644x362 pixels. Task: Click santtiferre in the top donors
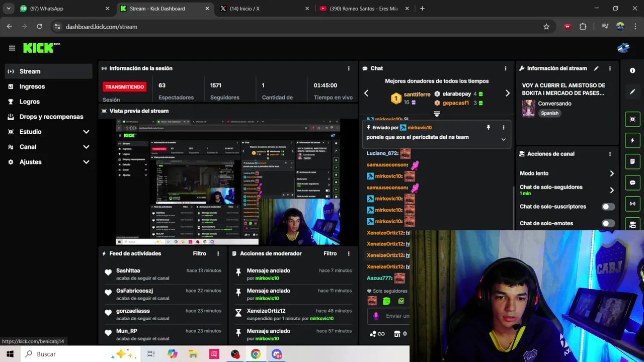point(417,94)
